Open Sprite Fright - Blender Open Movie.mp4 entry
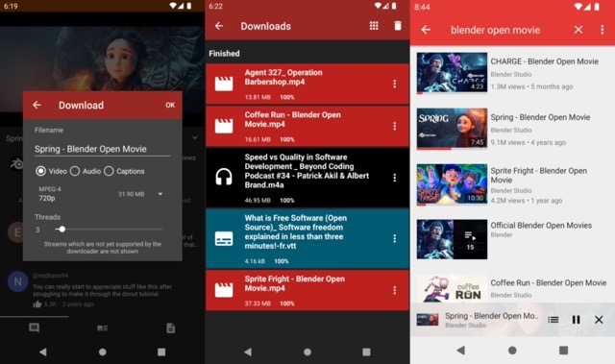This screenshot has width=615, height=364. pos(307,290)
